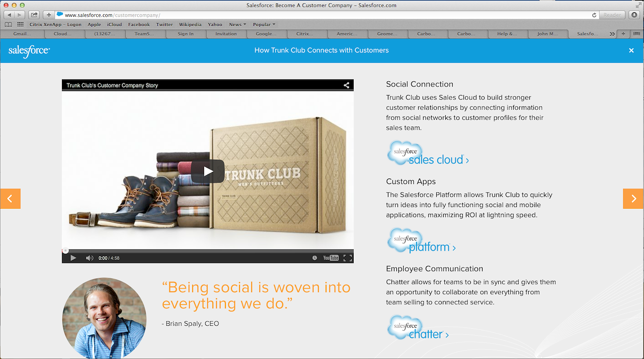Click the video share icon
Screen dimensions: 644x359
tap(346, 85)
